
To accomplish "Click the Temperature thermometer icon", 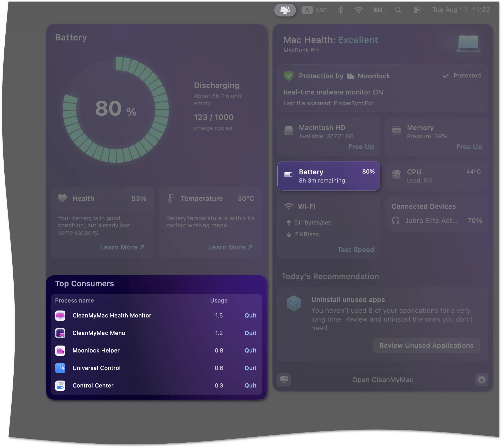I will [170, 198].
